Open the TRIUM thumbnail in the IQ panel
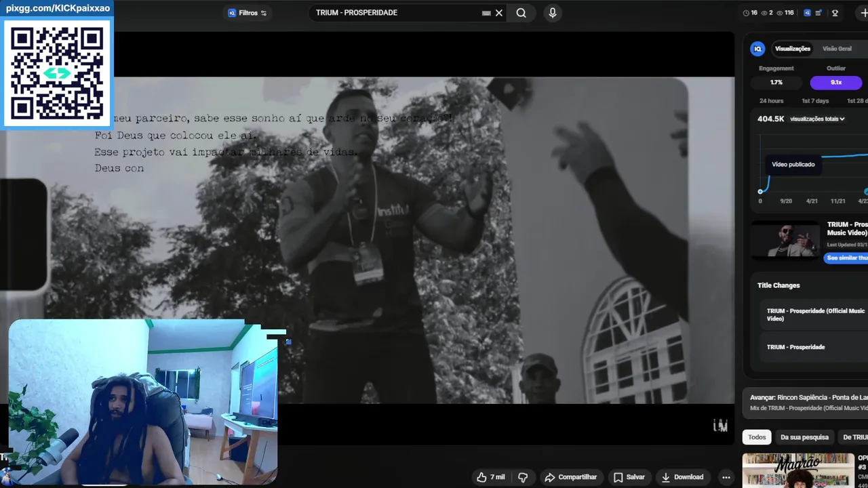 point(785,240)
